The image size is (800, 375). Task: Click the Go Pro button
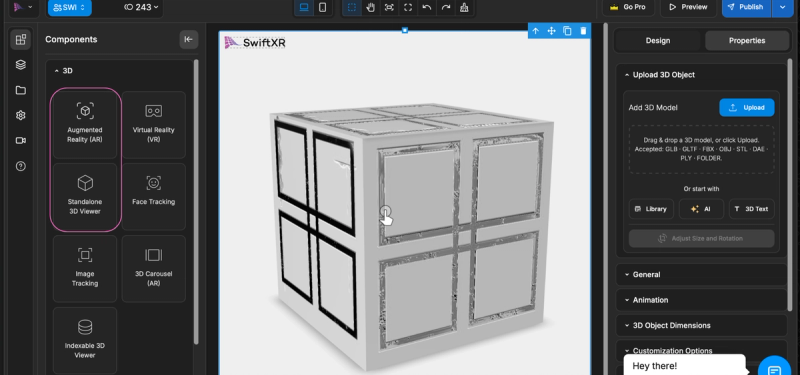click(628, 7)
